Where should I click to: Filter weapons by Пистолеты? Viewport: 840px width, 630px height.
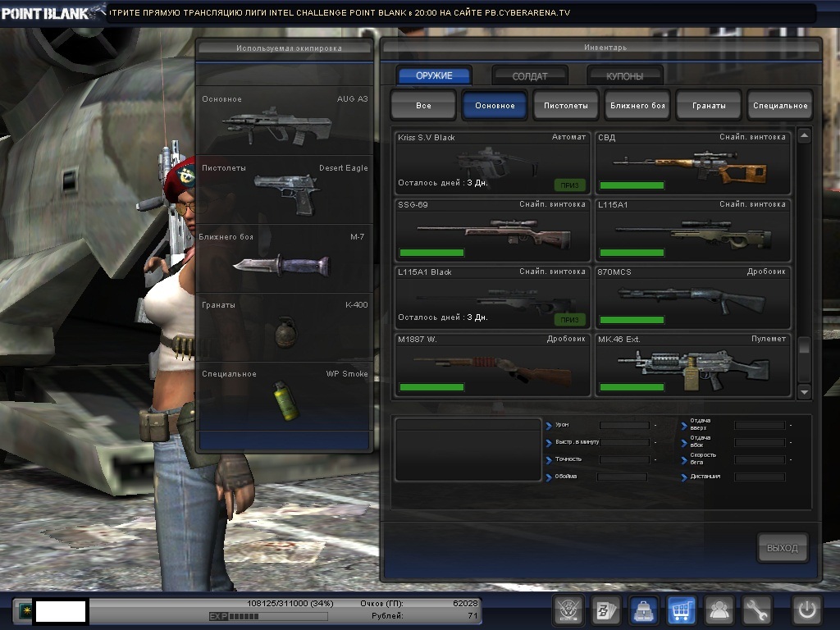pyautogui.click(x=566, y=105)
